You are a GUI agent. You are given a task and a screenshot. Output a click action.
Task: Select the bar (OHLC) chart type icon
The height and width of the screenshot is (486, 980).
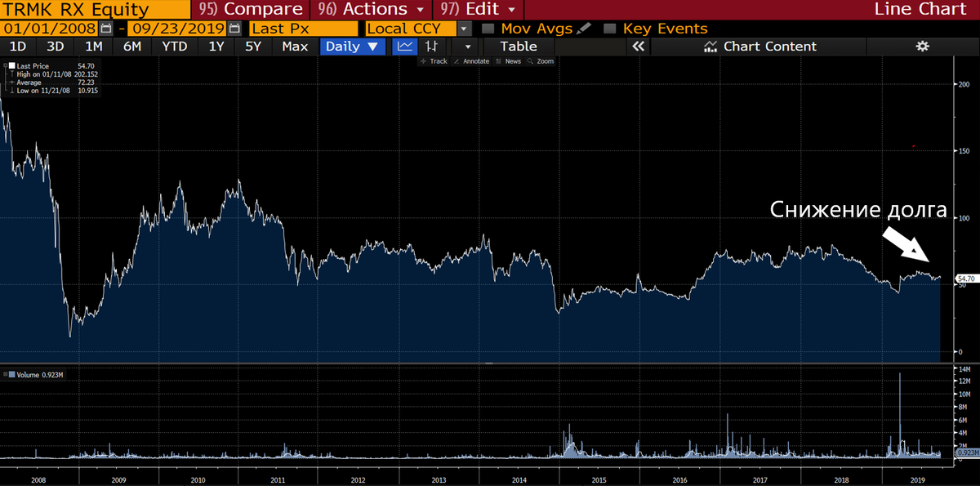(x=432, y=47)
